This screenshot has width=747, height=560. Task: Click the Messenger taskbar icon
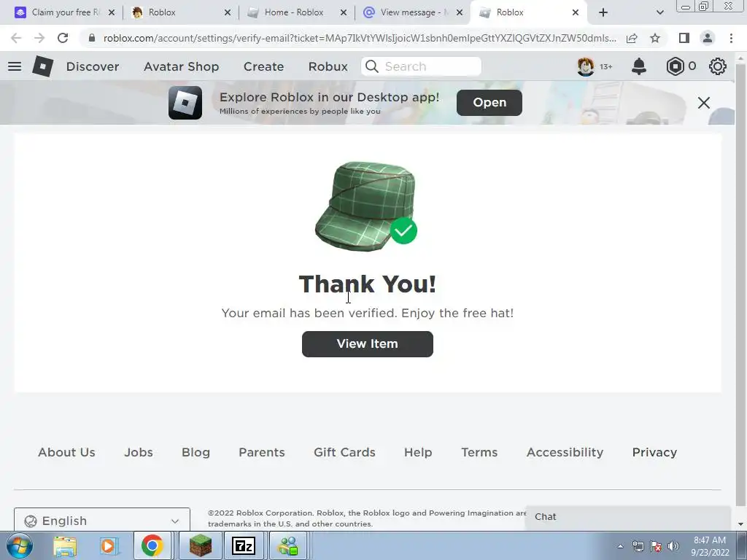[288, 546]
